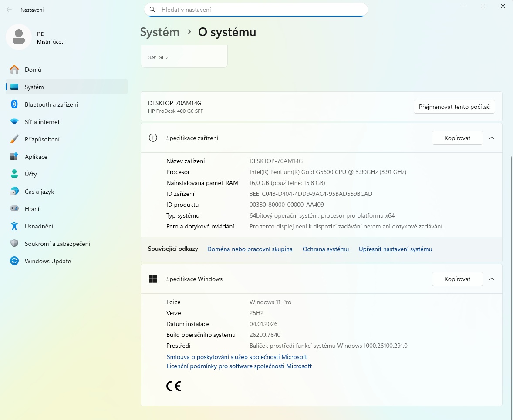This screenshot has height=420, width=513.
Task: Click the Soukromí a zabezpečení shield icon
Action: click(14, 244)
